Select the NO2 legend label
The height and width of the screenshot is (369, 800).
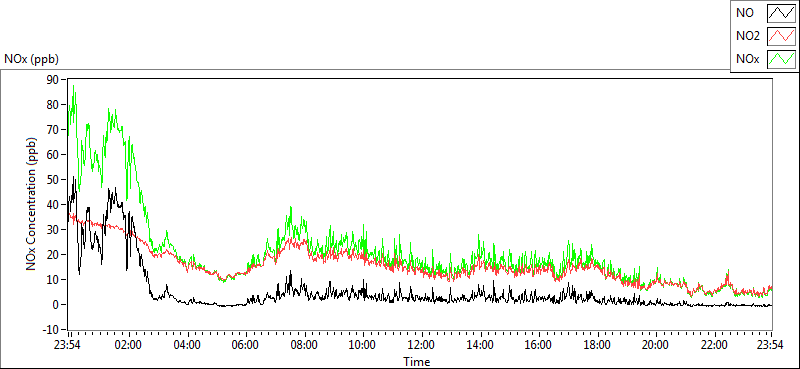pos(748,37)
